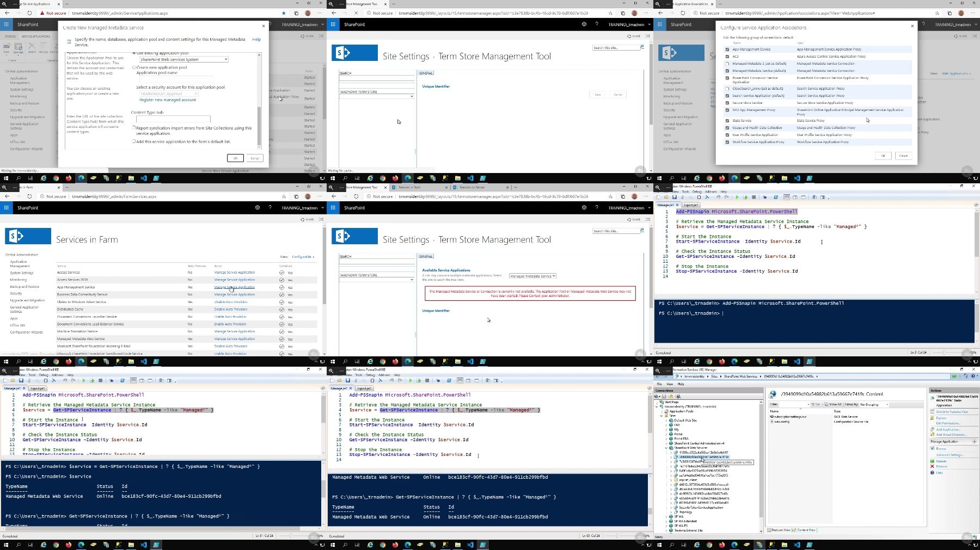Click red Remove X icon in IIS Actions
The width and height of the screenshot is (980, 550).
(932, 466)
